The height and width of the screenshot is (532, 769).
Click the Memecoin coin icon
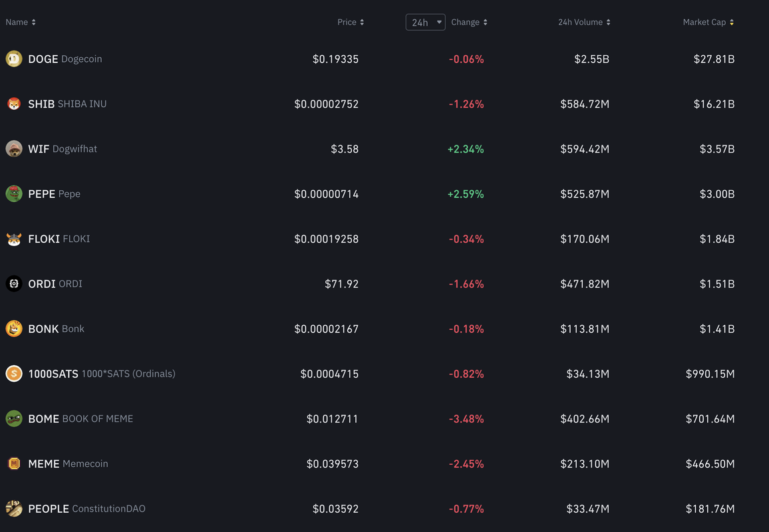click(x=14, y=464)
